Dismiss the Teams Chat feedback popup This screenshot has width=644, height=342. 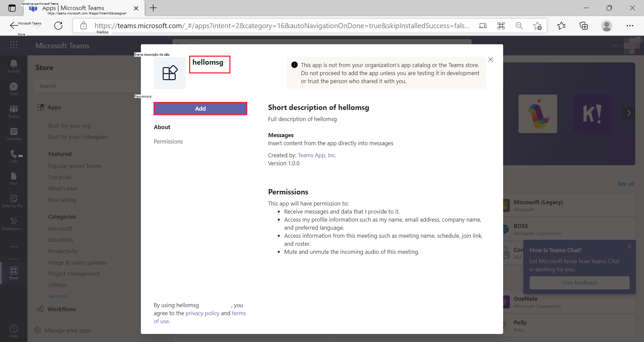(630, 246)
